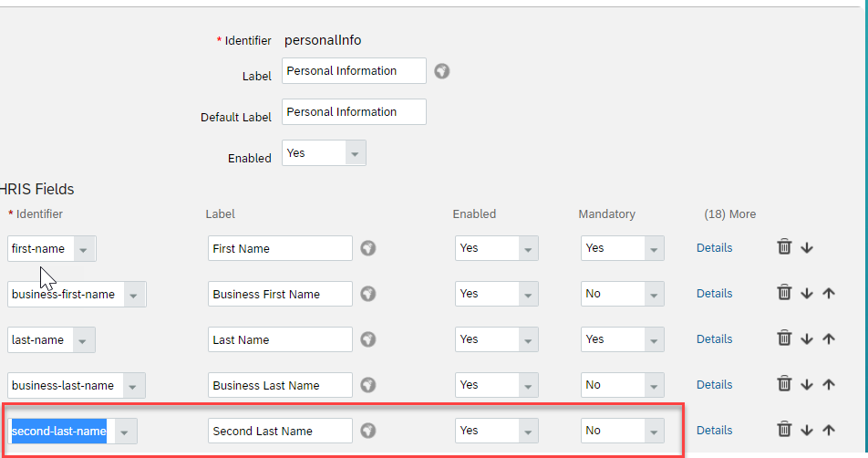Open Details link for business-last-name row

(714, 385)
